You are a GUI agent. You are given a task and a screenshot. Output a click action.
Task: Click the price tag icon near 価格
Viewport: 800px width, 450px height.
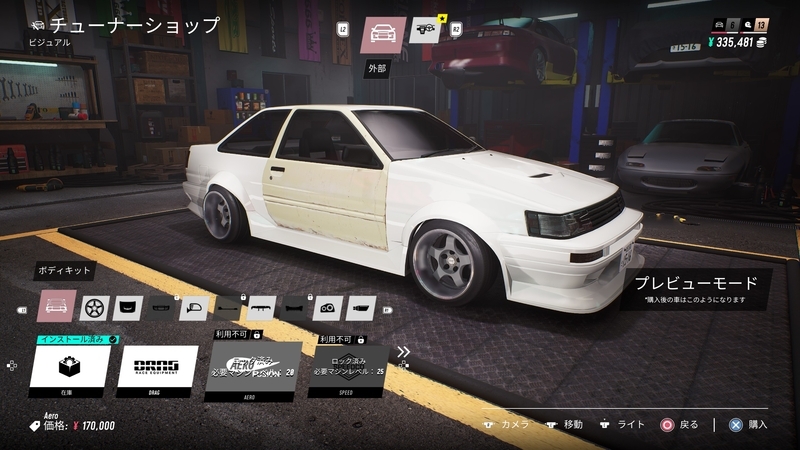coord(35,426)
